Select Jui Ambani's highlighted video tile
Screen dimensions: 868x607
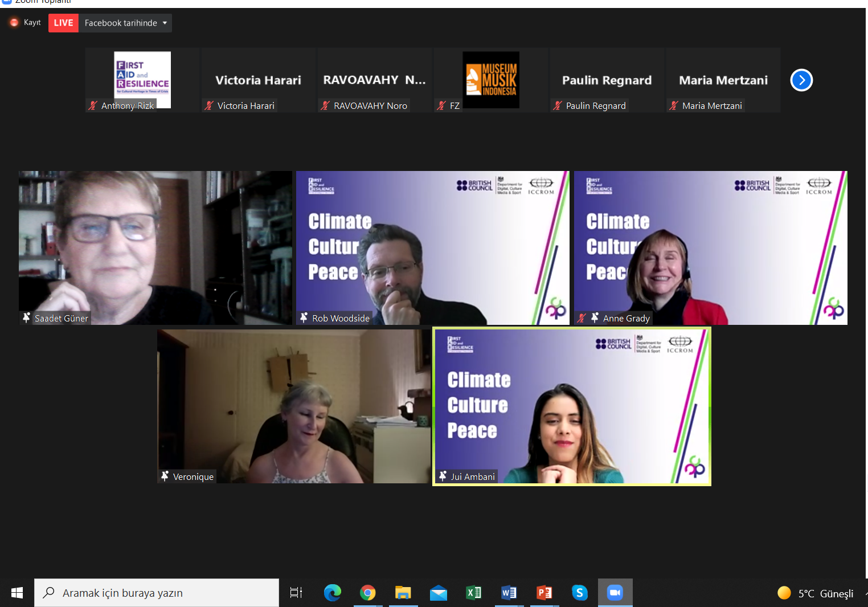click(x=572, y=406)
